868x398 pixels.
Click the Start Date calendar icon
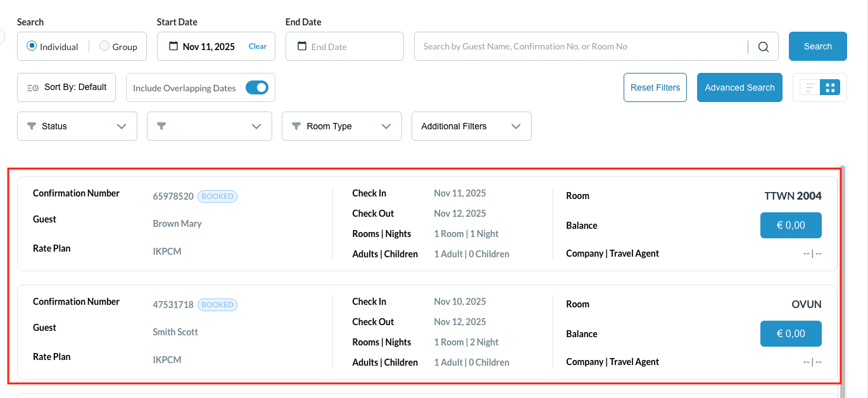tap(173, 46)
